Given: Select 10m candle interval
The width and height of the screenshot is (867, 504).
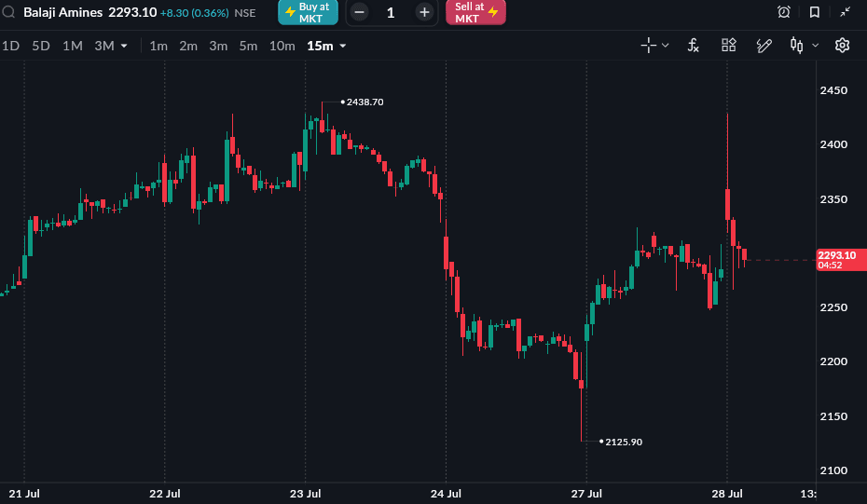Looking at the screenshot, I should click(282, 46).
